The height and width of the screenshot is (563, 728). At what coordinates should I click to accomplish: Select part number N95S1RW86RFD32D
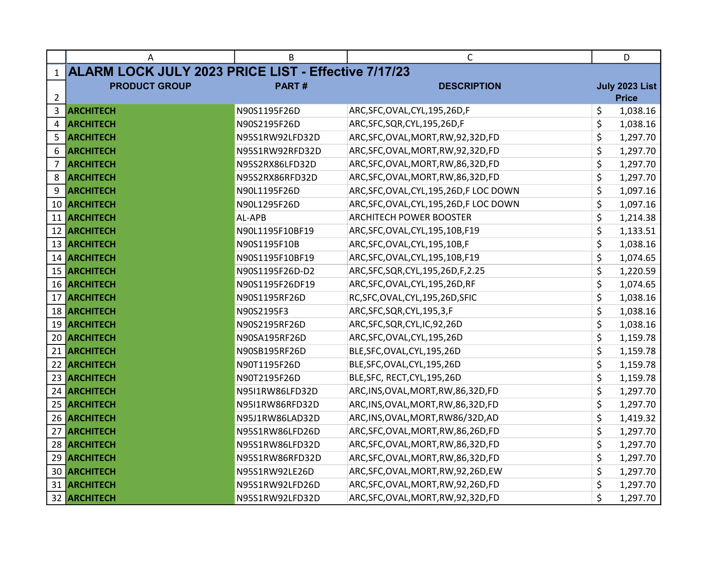coord(291,458)
